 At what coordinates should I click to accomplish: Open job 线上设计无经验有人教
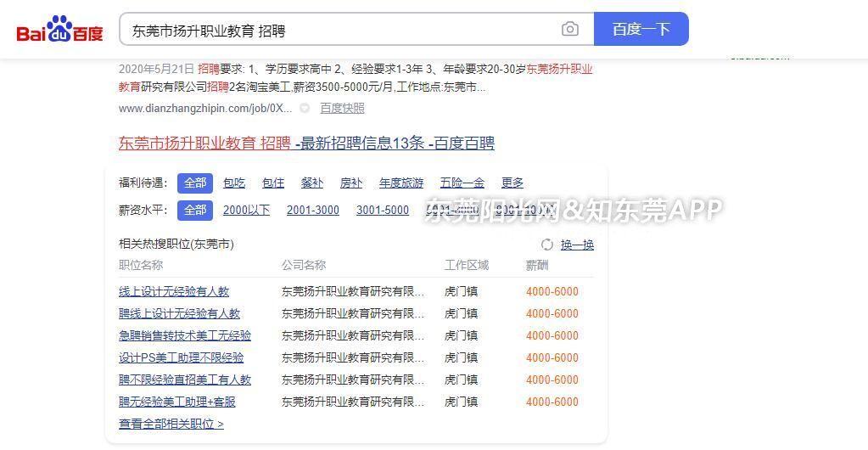(x=174, y=291)
